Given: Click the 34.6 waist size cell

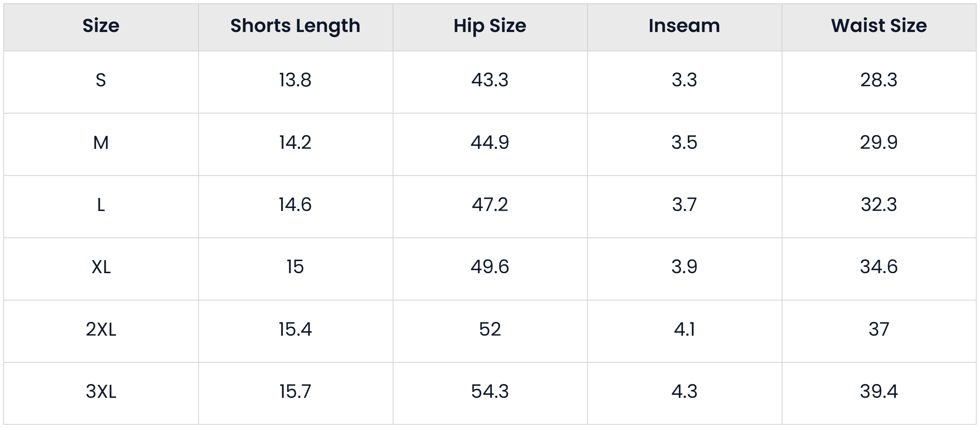Looking at the screenshot, I should pyautogui.click(x=879, y=267).
